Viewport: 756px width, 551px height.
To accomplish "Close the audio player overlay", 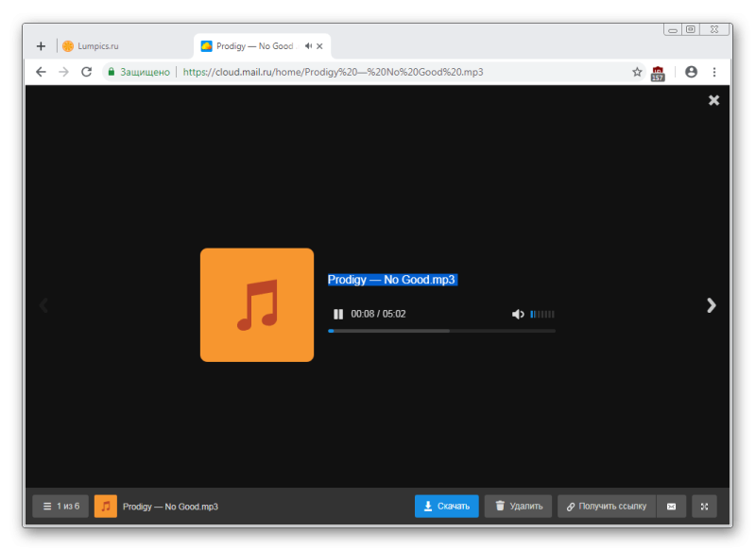I will (x=713, y=100).
